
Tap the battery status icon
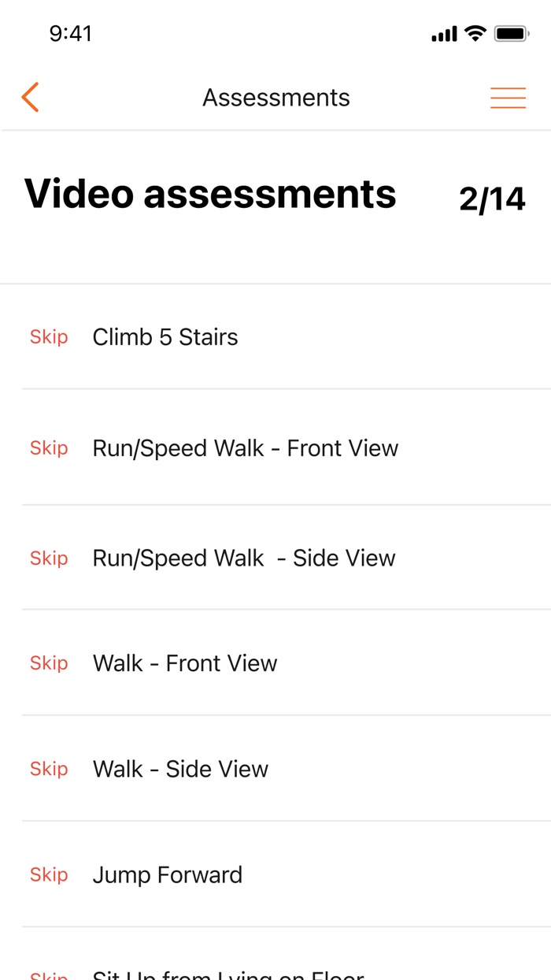(511, 34)
